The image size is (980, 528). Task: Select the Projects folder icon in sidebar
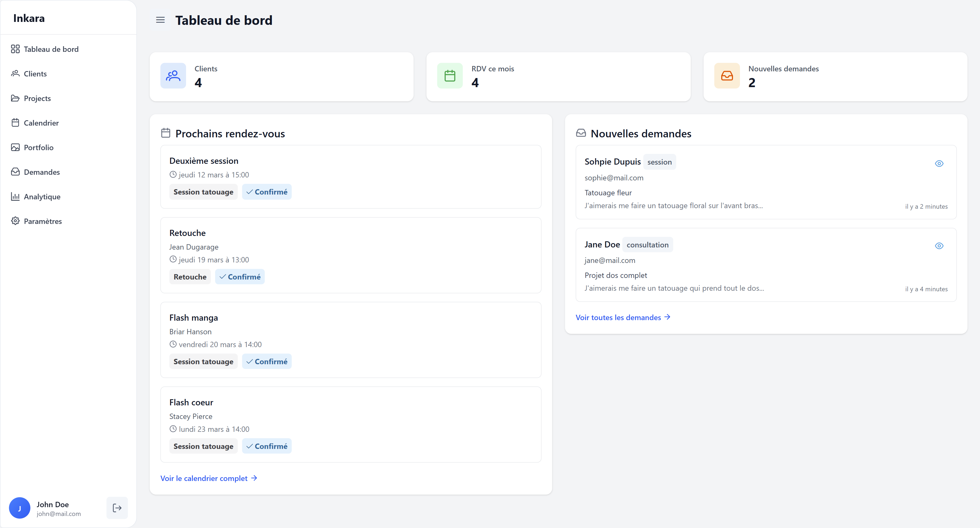pos(16,98)
